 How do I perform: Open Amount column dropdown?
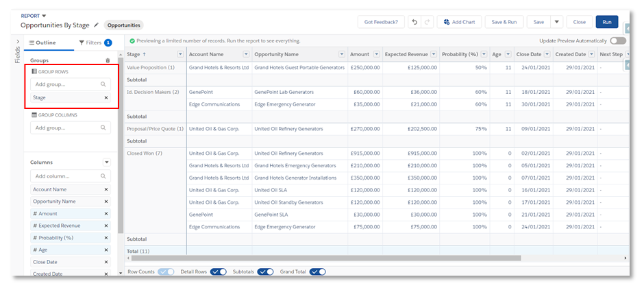376,54
